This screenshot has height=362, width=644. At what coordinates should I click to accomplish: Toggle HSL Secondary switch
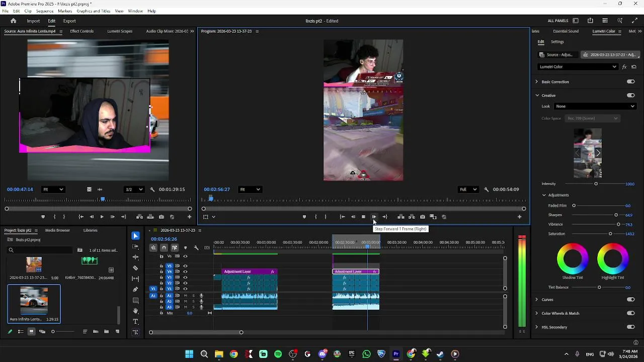[630, 327]
